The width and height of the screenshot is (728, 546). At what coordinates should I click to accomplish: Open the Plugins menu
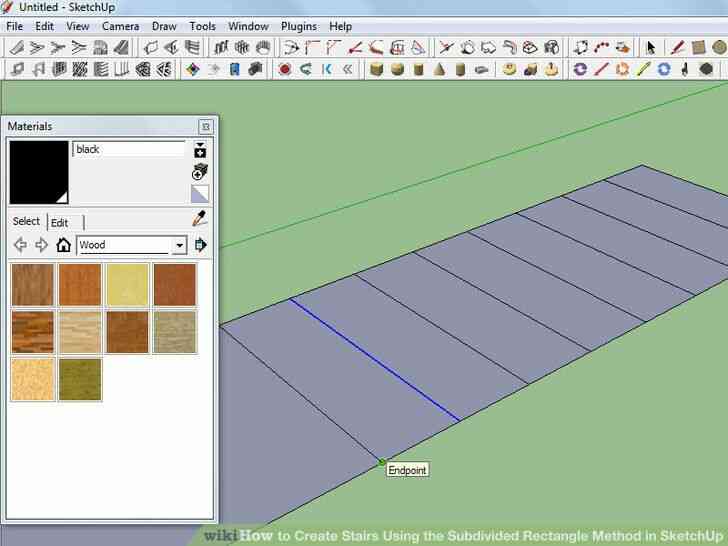tap(299, 26)
